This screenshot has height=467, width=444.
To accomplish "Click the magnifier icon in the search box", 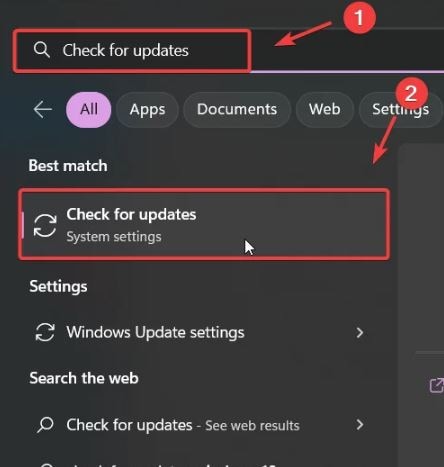I will (42, 50).
